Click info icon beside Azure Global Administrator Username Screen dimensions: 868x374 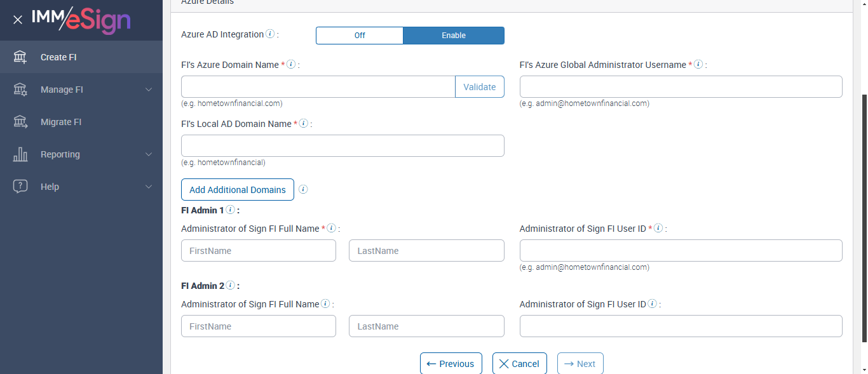(x=698, y=65)
